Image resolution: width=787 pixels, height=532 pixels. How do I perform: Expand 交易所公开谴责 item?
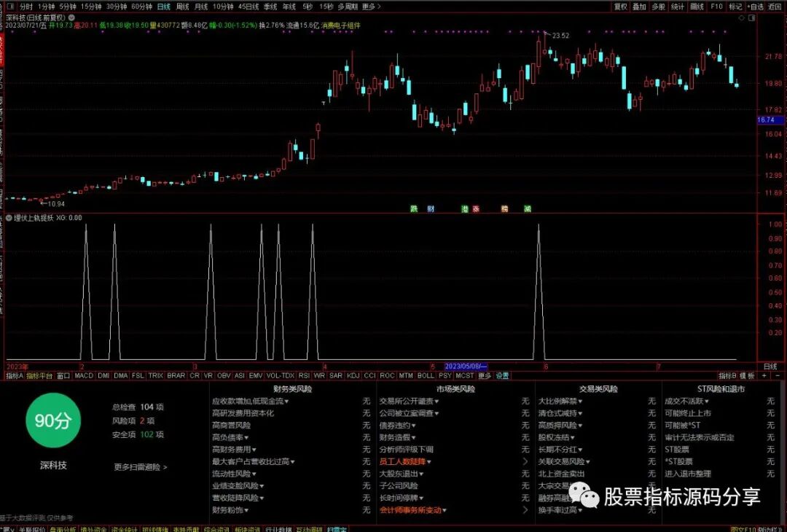[x=409, y=401]
